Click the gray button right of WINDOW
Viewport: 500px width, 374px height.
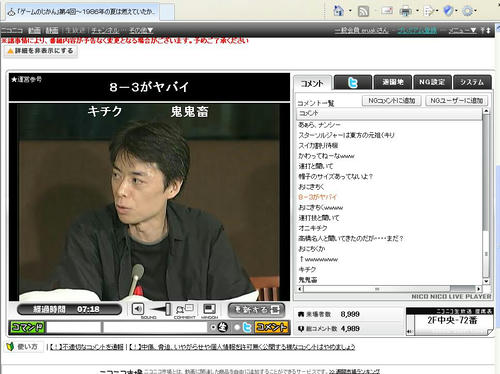[x=256, y=310]
